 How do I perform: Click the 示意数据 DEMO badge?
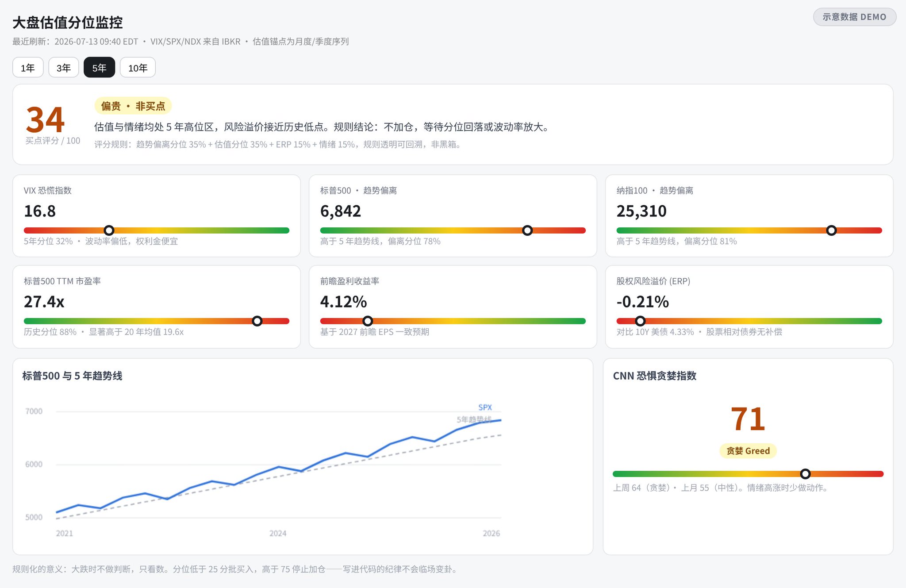click(855, 17)
